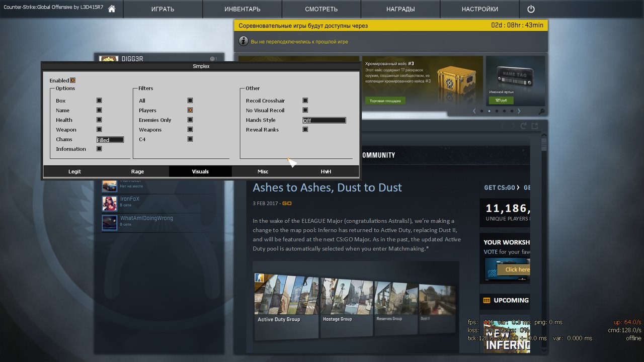The image size is (644, 362).
Task: Reload the news blog page icon
Action: click(524, 126)
